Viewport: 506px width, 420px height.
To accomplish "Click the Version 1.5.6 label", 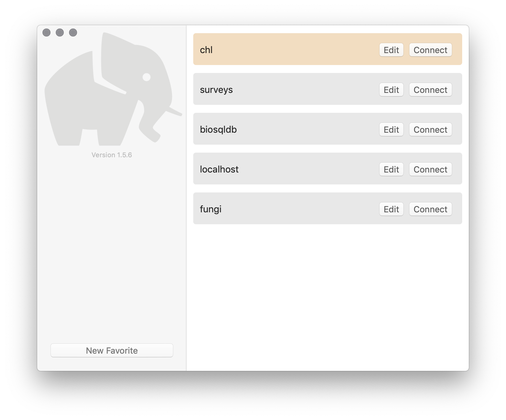I will tap(112, 155).
